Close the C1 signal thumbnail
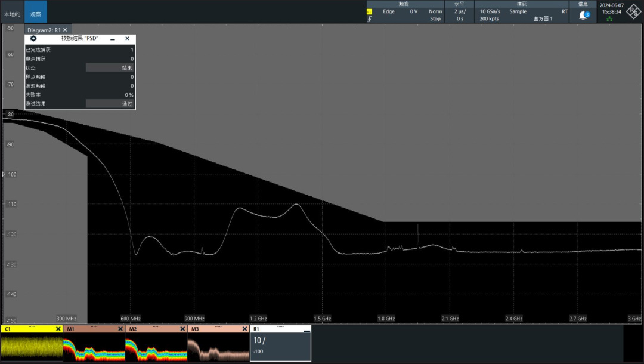 tap(58, 329)
